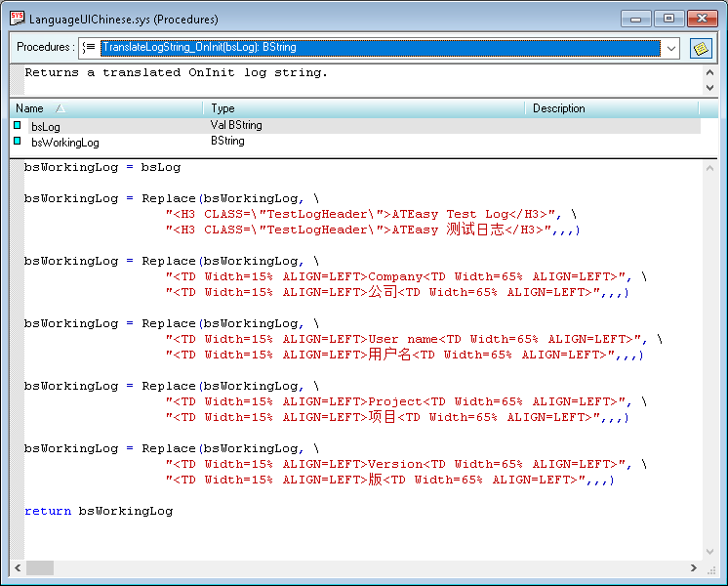Screen dimensions: 728x586
Task: Click the bsLog variable icon
Action: (x=18, y=125)
